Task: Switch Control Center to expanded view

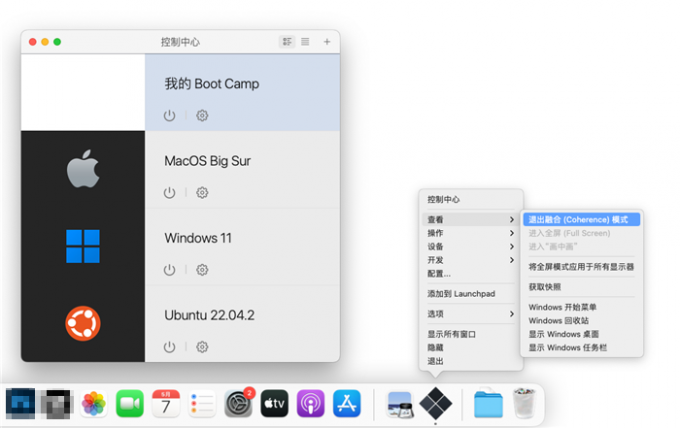Action: point(287,42)
